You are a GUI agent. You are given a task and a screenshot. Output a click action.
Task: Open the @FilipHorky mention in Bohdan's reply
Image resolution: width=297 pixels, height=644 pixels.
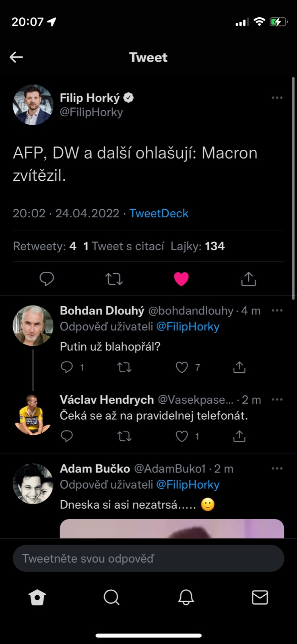pyautogui.click(x=188, y=326)
